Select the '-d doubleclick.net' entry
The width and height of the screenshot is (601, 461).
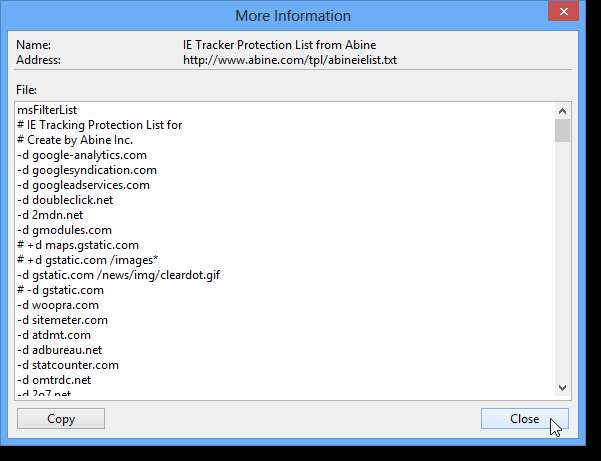click(65, 200)
